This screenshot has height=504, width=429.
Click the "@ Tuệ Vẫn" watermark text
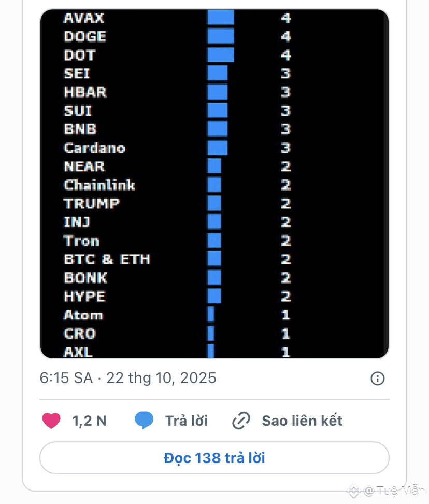tap(394, 491)
